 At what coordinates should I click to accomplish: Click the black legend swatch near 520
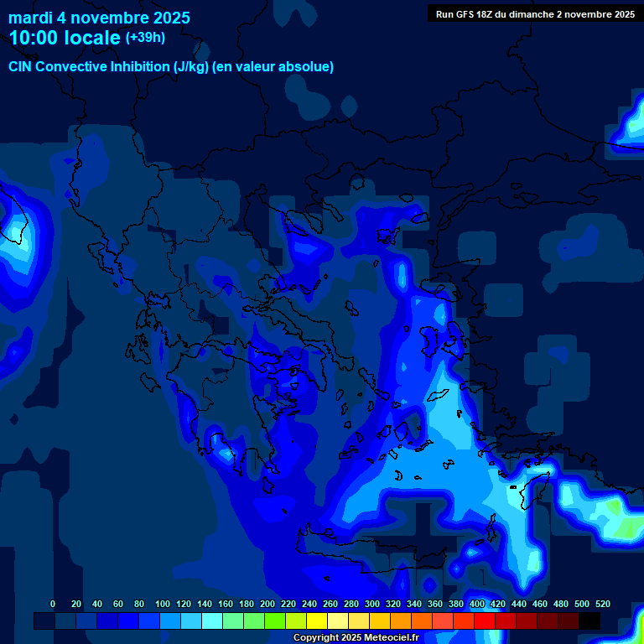[589, 621]
